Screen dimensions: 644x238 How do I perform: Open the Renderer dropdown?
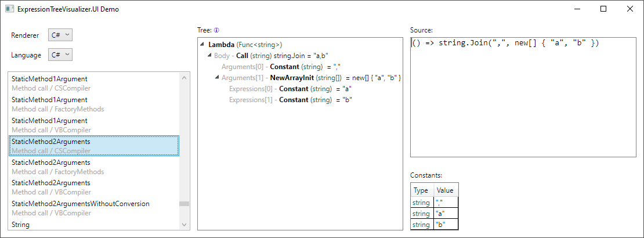click(x=60, y=35)
